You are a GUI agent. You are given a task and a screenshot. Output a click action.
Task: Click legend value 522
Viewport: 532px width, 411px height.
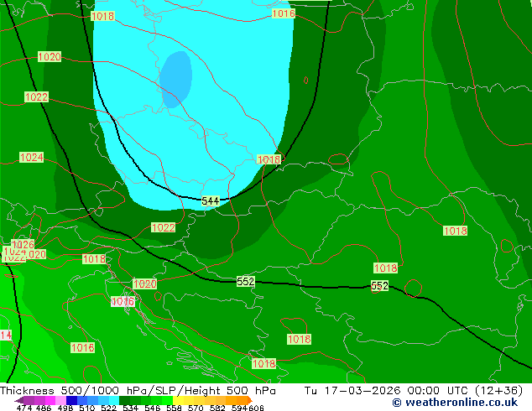108,408
